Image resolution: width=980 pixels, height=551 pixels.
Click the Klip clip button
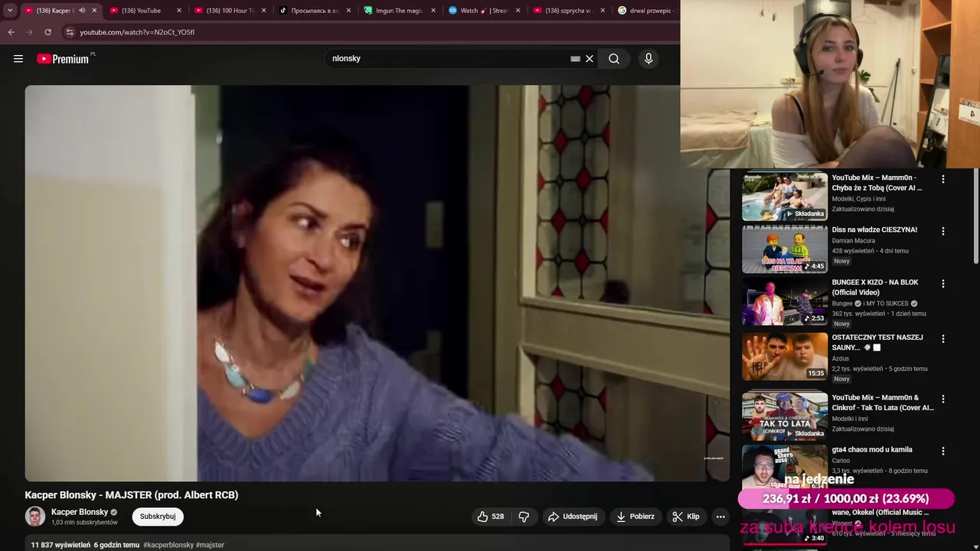coord(686,517)
